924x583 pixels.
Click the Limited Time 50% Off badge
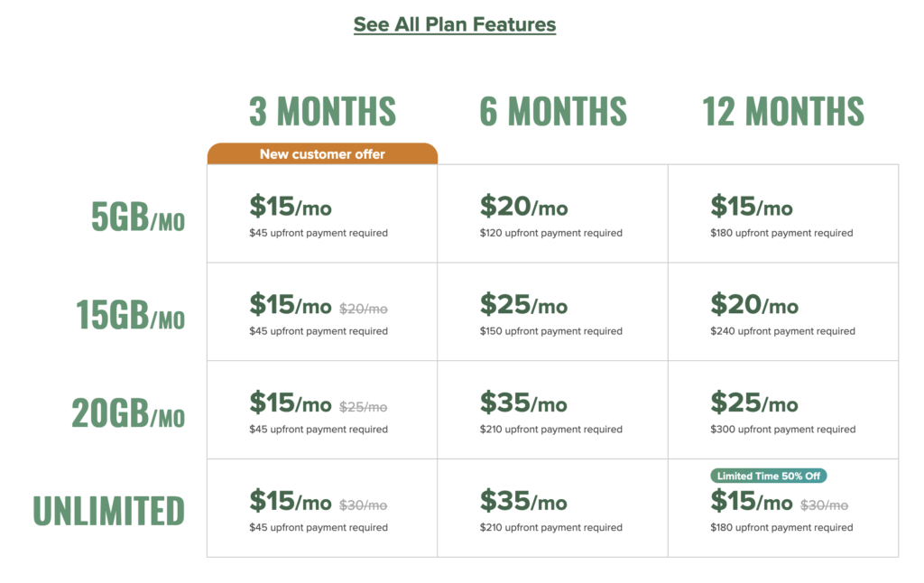click(769, 476)
